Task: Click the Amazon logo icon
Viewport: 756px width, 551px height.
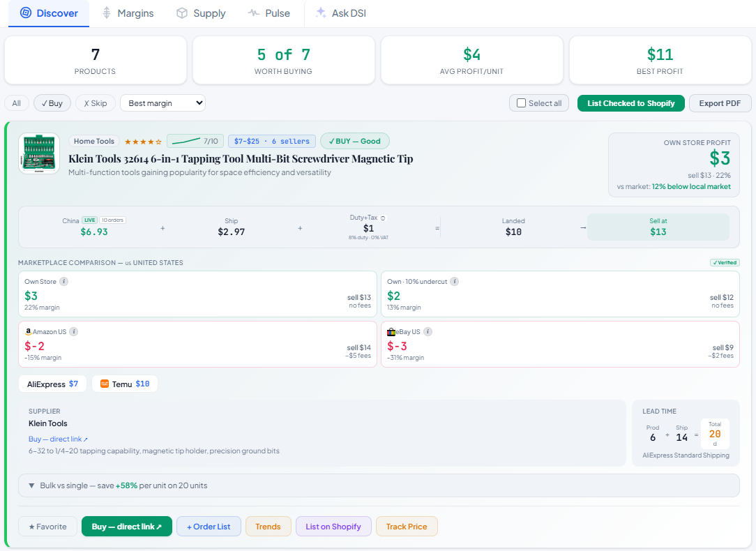Action: coord(29,332)
